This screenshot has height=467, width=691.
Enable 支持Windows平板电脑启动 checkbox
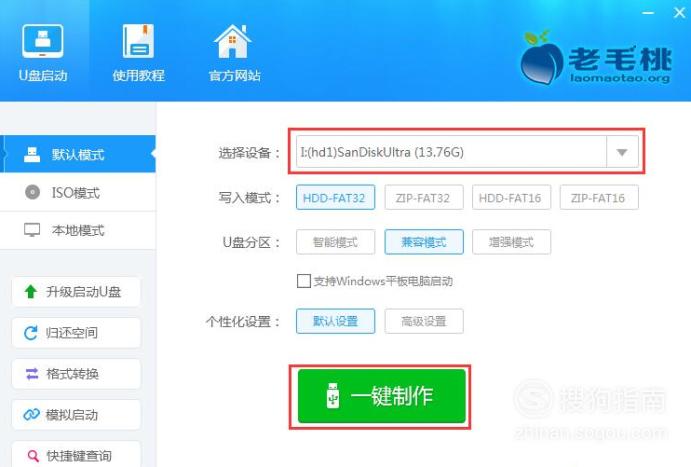click(304, 281)
